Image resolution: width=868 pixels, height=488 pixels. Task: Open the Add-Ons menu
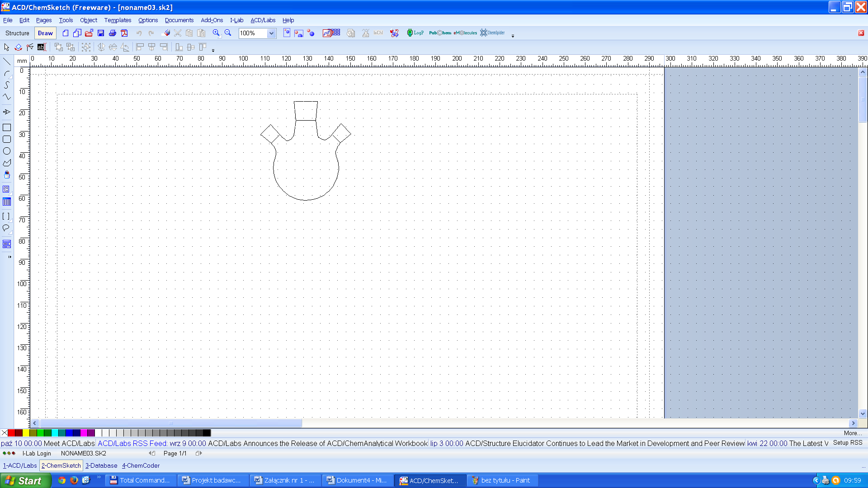(x=212, y=20)
